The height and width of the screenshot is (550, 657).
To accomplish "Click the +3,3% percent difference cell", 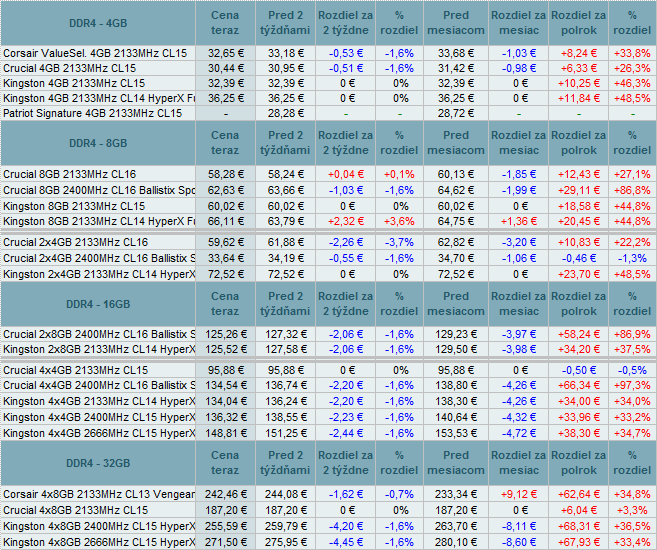I will tap(632, 510).
